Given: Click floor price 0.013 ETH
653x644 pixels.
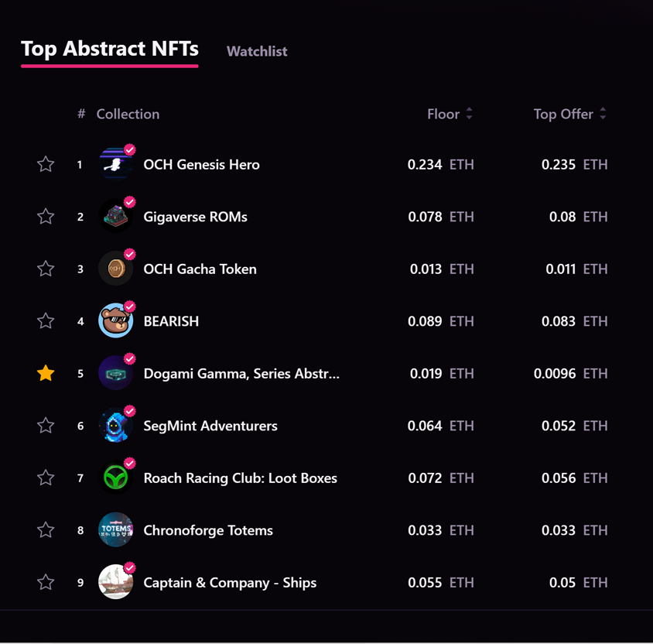Looking at the screenshot, I should (442, 269).
